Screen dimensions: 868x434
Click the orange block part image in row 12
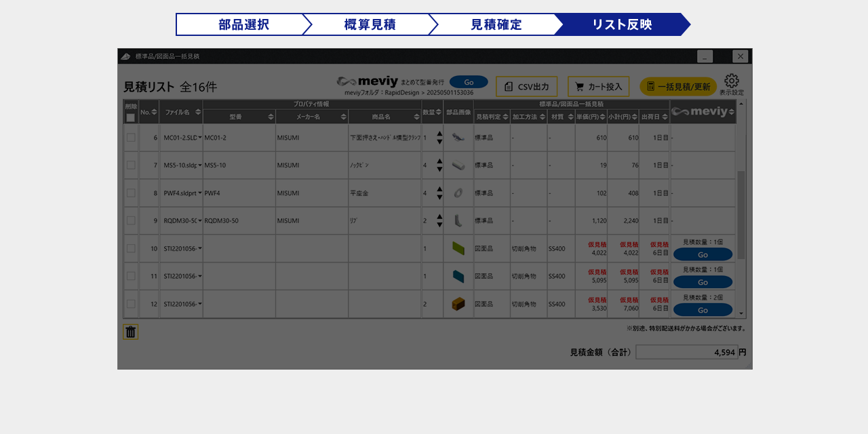(458, 304)
